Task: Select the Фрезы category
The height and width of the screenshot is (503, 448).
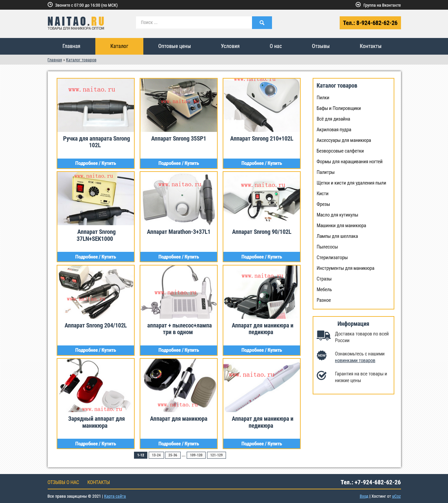Action: click(323, 204)
